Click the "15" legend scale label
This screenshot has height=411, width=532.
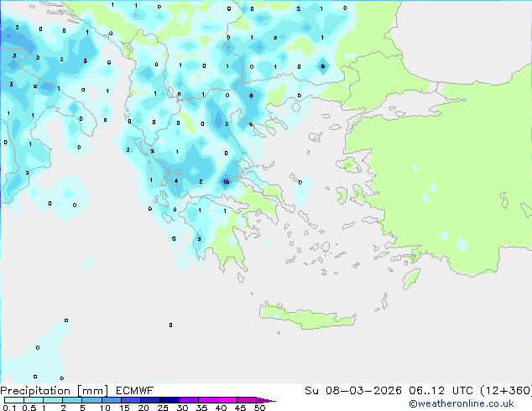pyautogui.click(x=124, y=408)
